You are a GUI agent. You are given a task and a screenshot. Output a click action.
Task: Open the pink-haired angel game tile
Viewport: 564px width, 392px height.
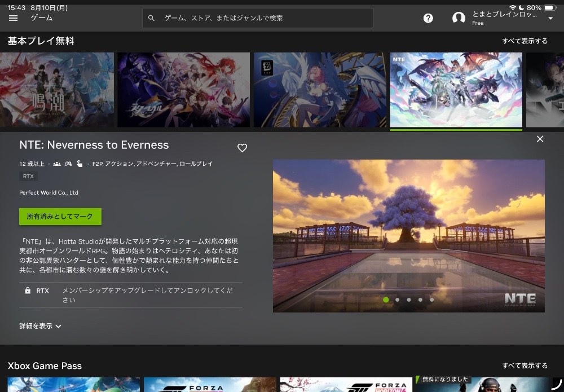(320, 90)
